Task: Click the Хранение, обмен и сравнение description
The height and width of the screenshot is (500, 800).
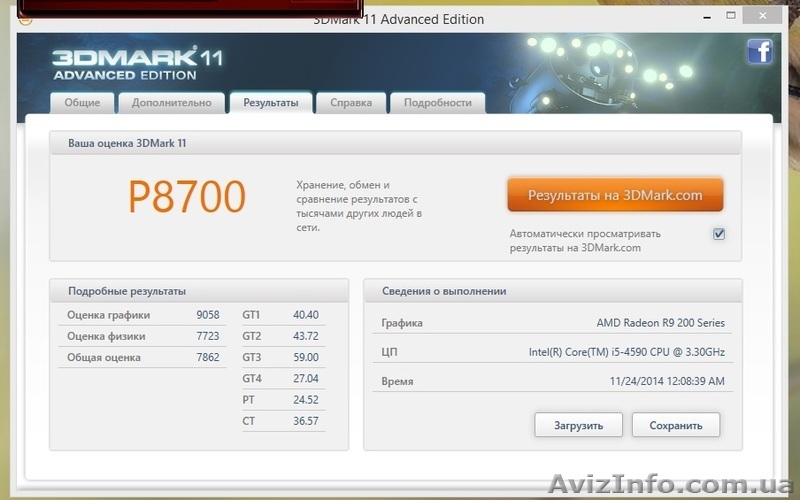Action: point(359,206)
